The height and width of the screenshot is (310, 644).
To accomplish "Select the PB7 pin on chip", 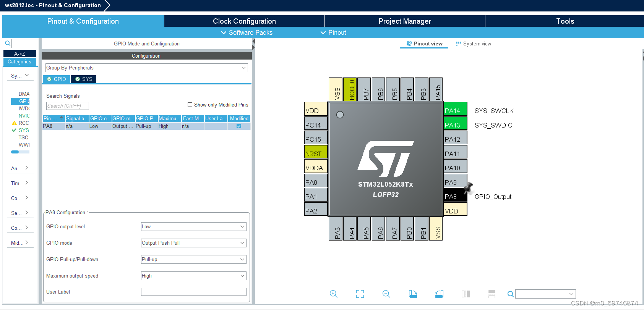I will pyautogui.click(x=364, y=89).
